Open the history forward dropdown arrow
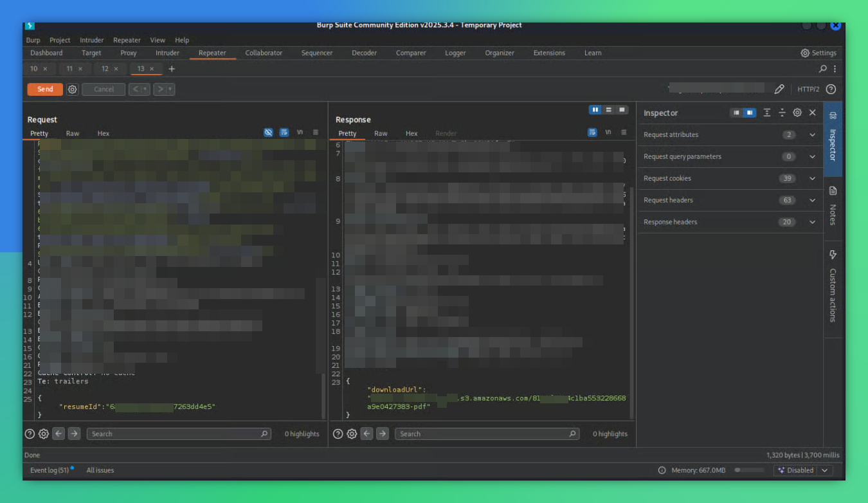868x503 pixels. [170, 89]
